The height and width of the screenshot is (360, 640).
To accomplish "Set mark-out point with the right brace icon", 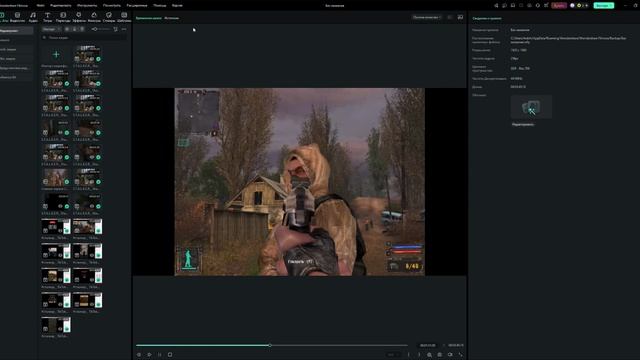I will coord(419,355).
